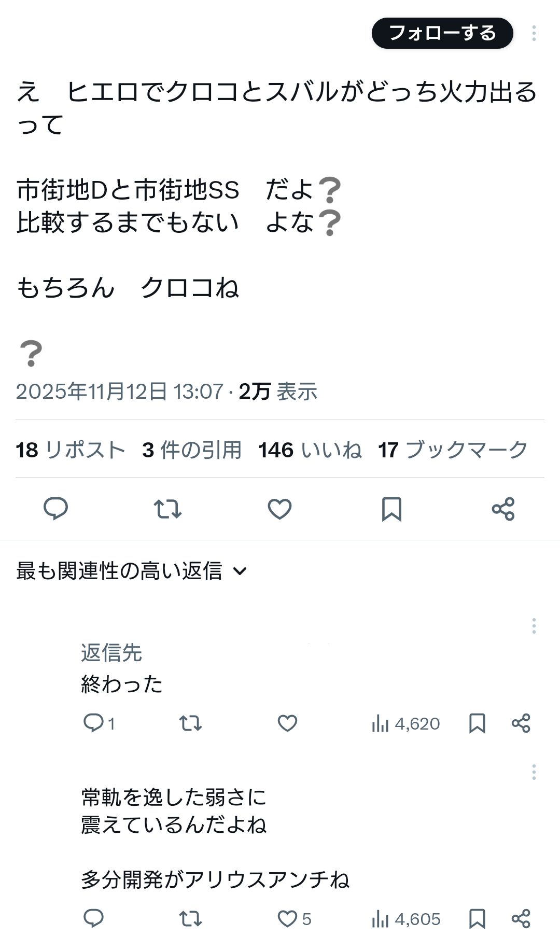Bookmark the main post
The image size is (560, 937).
pos(391,509)
